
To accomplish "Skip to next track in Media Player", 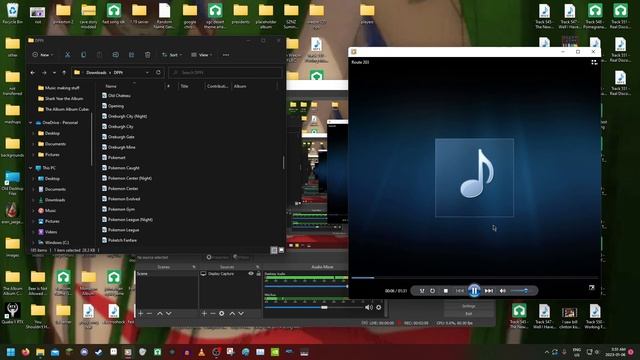I will [x=489, y=291].
